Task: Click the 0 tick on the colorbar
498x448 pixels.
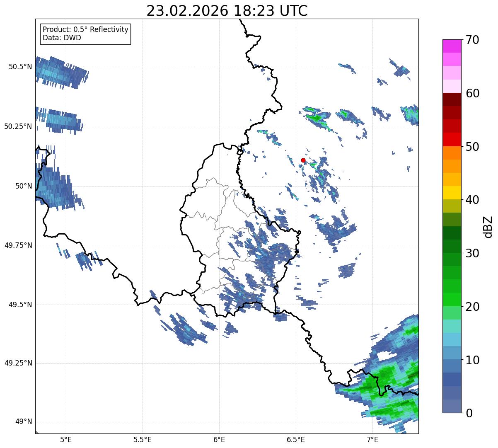Action: (469, 413)
